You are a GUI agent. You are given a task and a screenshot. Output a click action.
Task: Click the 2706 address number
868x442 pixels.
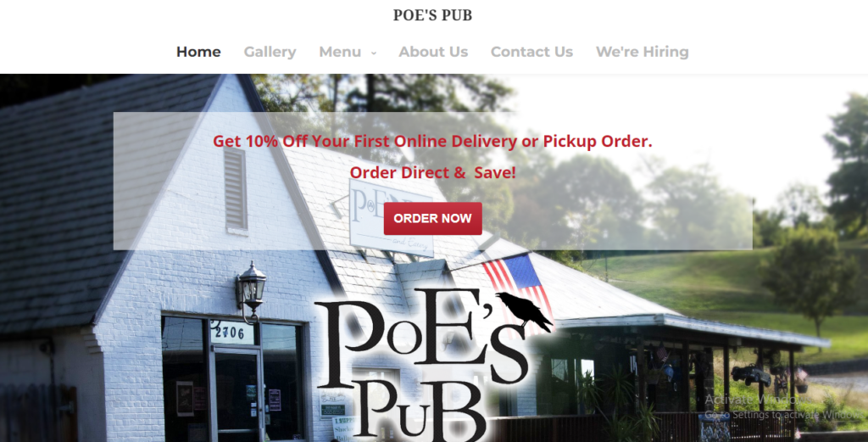(231, 333)
